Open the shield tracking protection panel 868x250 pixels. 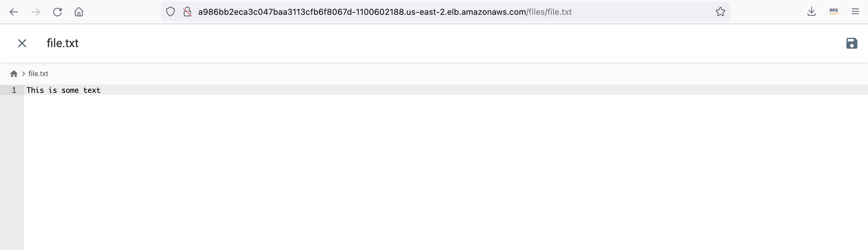[x=170, y=12]
